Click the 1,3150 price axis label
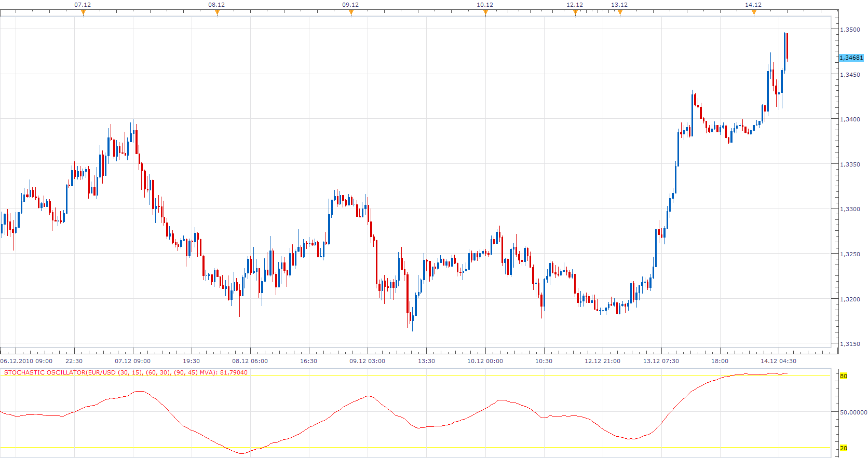Image resolution: width=868 pixels, height=458 pixels. pyautogui.click(x=850, y=344)
